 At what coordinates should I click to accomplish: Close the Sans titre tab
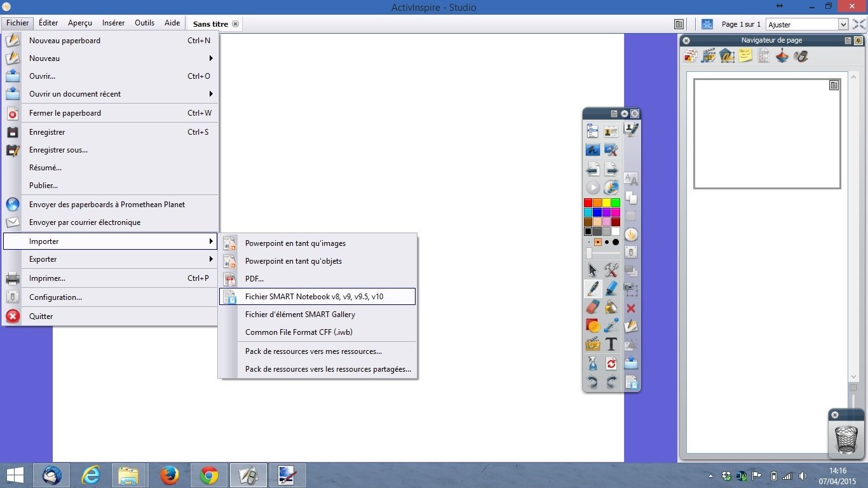tap(235, 24)
